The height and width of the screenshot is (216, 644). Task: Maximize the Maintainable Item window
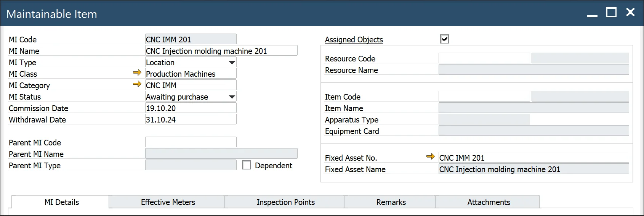pos(611,13)
